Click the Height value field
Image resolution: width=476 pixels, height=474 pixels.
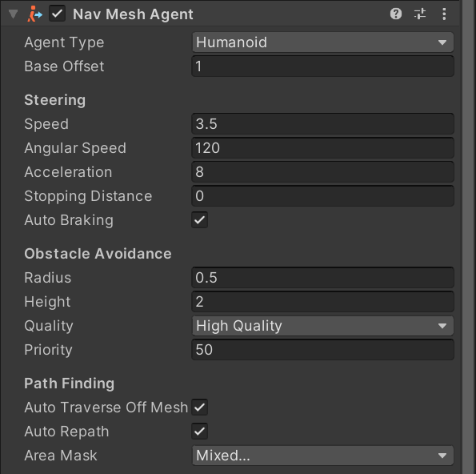pyautogui.click(x=322, y=302)
